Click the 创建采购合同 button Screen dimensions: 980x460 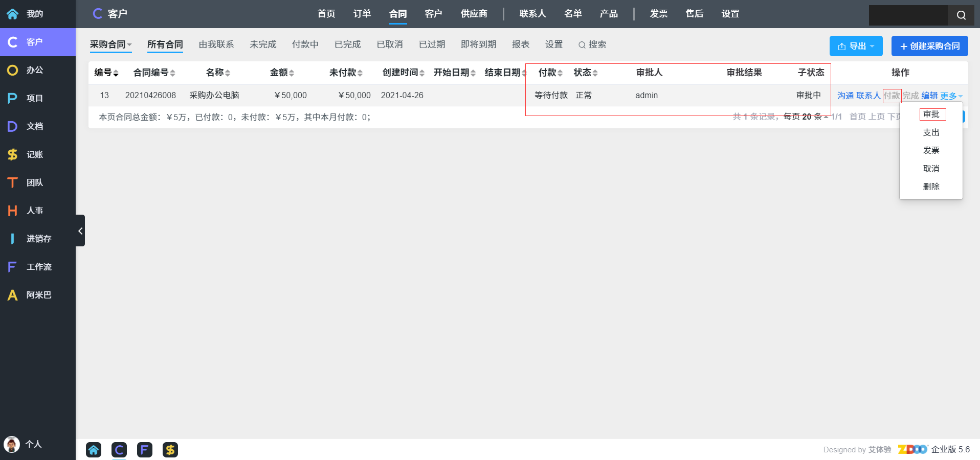pos(929,46)
